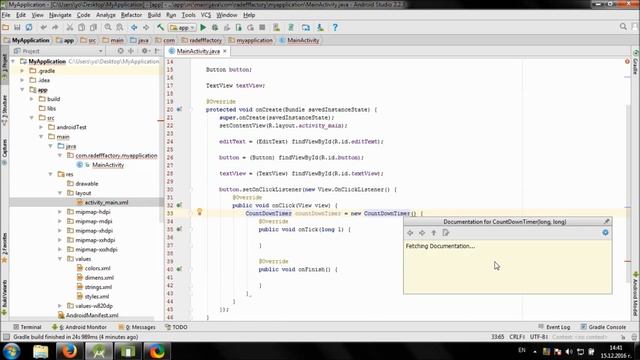Open the Build menu
Image resolution: width=640 pixels, height=360 pixels.
[154, 15]
